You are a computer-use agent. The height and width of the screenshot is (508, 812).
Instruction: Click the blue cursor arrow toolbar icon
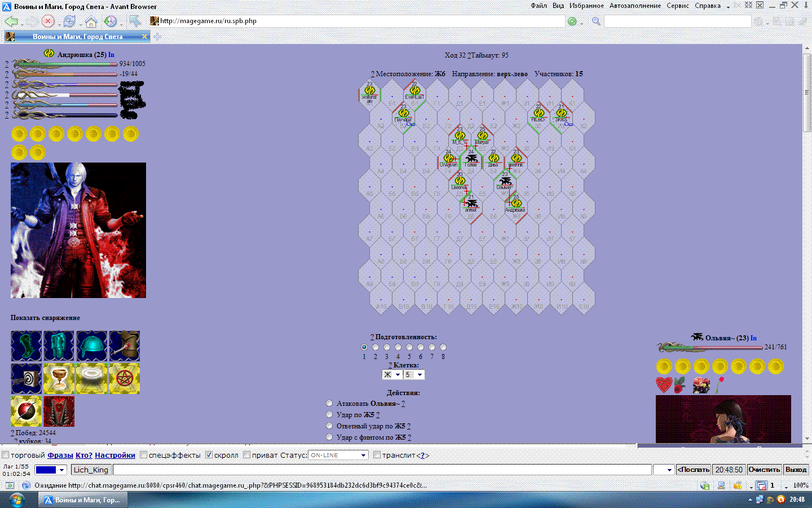tap(135, 21)
